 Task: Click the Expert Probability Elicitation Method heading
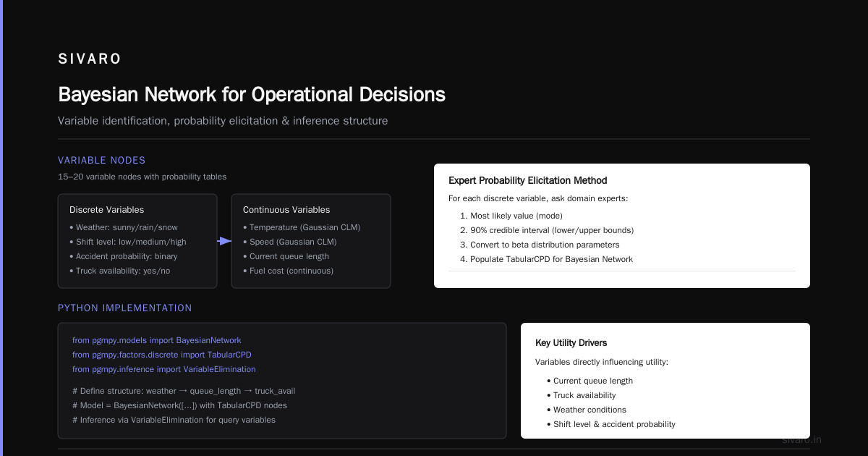(528, 180)
